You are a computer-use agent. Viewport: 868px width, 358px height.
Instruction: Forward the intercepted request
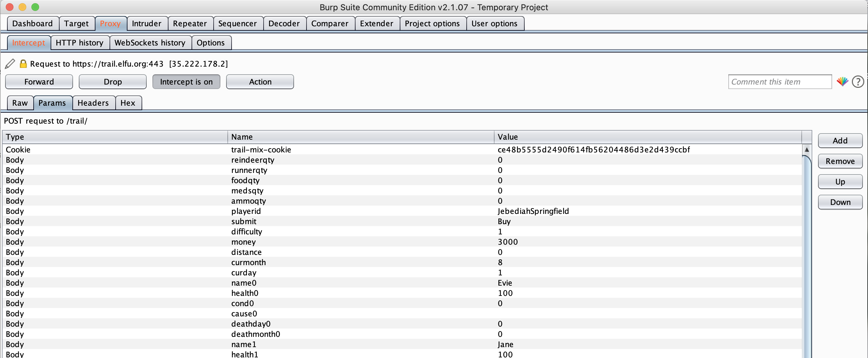[x=39, y=82]
